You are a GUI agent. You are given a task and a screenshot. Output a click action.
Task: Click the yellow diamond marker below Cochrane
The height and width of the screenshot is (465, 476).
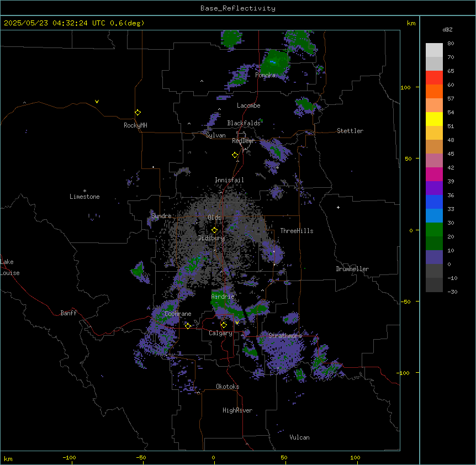188,326
